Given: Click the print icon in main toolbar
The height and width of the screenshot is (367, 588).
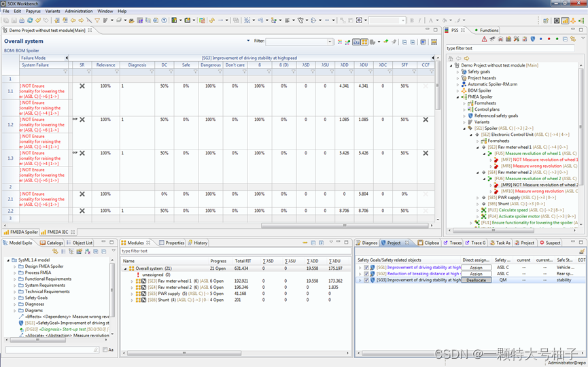Looking at the screenshot, I should coord(22,20).
